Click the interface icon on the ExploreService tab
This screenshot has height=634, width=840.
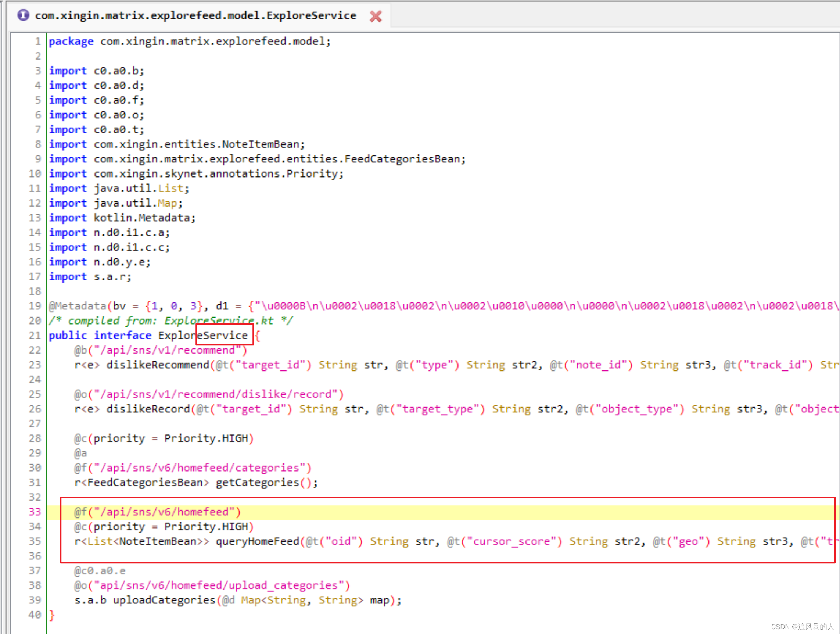click(23, 15)
